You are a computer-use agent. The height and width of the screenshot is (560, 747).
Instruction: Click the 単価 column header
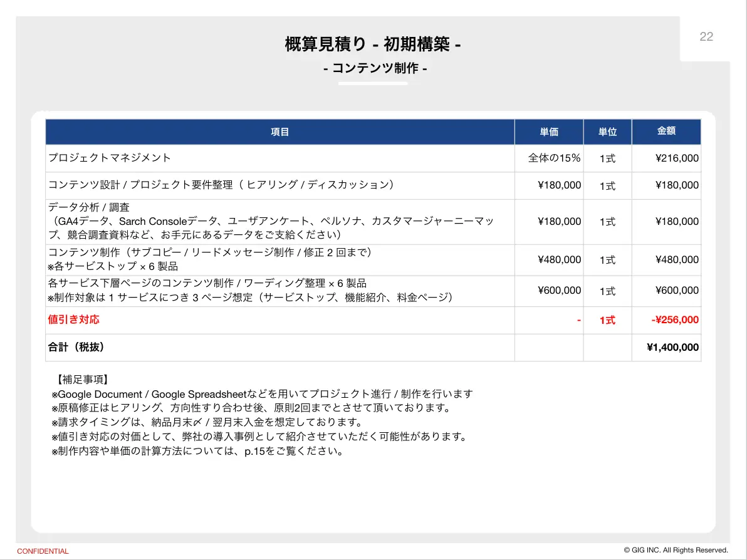[x=549, y=132]
